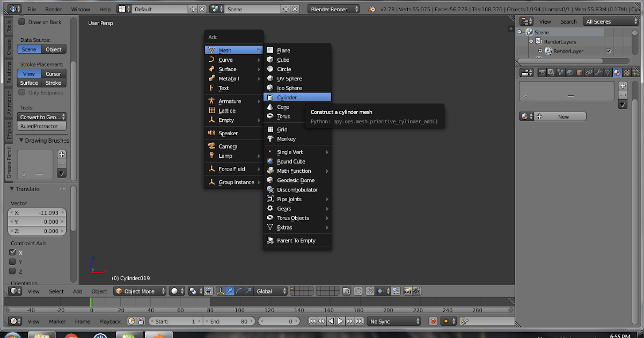Choose Cylinder in the Mesh submenu
The height and width of the screenshot is (338, 644).
(x=297, y=97)
